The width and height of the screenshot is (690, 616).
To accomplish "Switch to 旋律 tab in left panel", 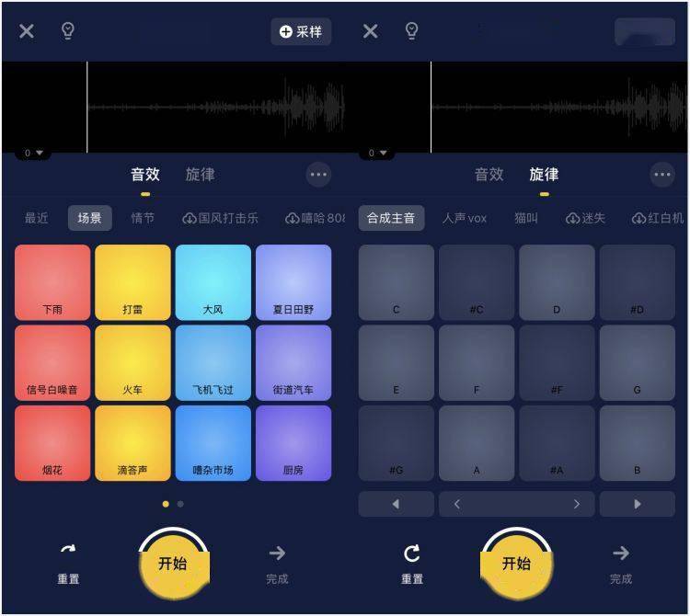I will click(201, 175).
